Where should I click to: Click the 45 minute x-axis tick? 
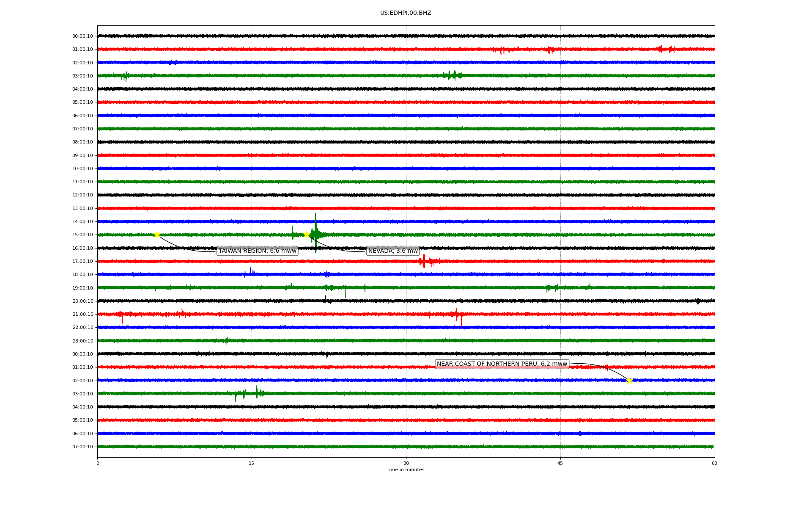click(560, 463)
